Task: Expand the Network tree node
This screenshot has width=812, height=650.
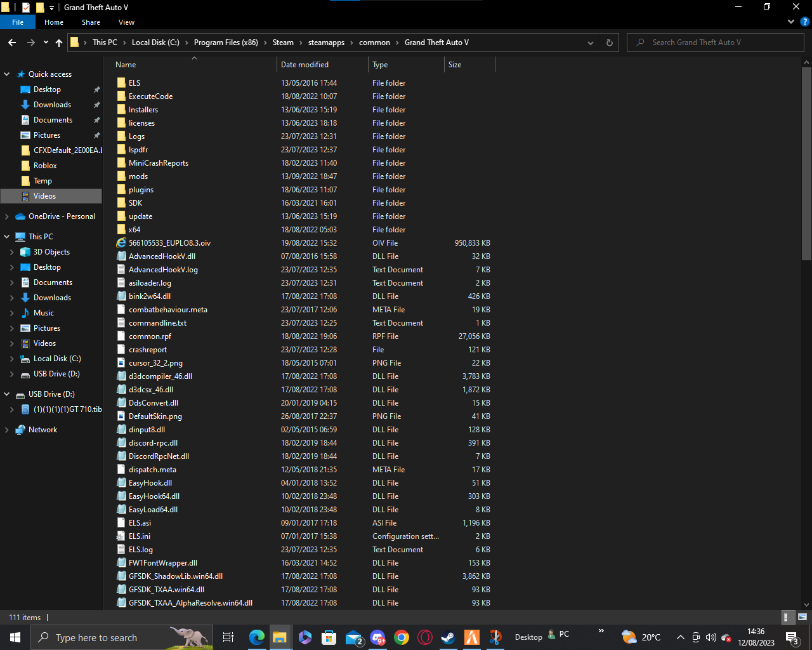Action: click(7, 430)
